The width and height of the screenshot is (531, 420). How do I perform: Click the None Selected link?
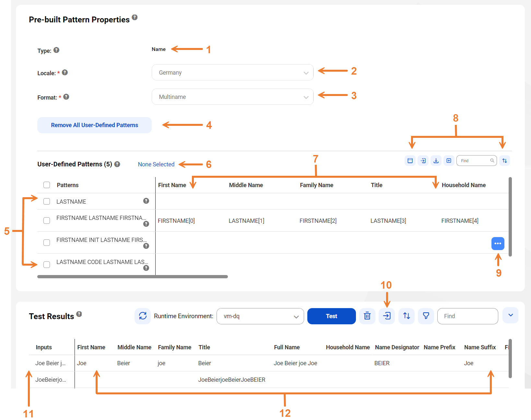coord(156,164)
